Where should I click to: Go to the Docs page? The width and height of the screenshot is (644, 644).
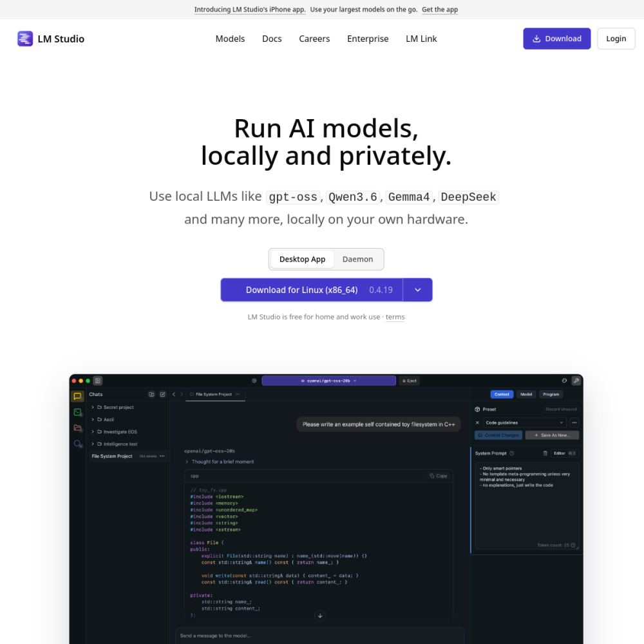[x=272, y=39]
